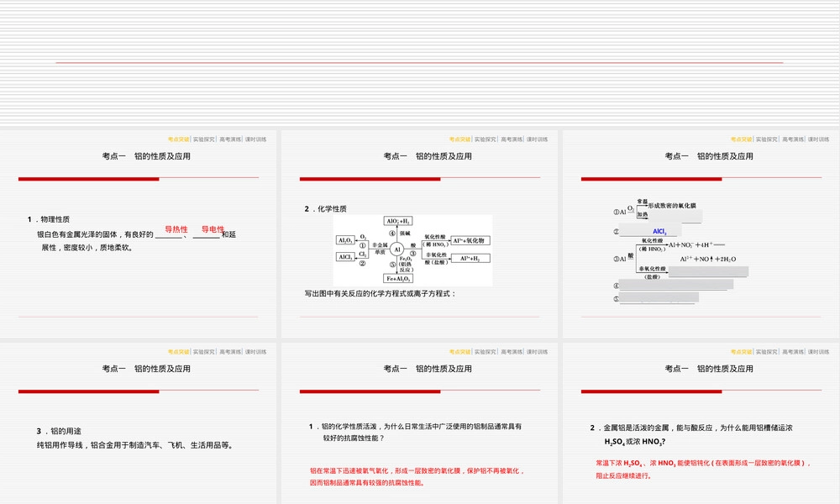Click the red answer starting 常温下浓 H₂SO₄

(703, 470)
